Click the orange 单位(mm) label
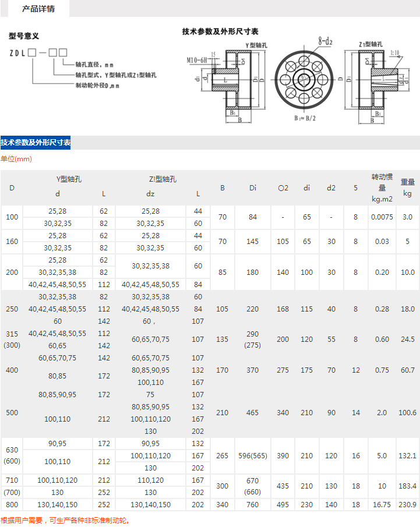Viewport: 420px width, 527px height. point(16,159)
